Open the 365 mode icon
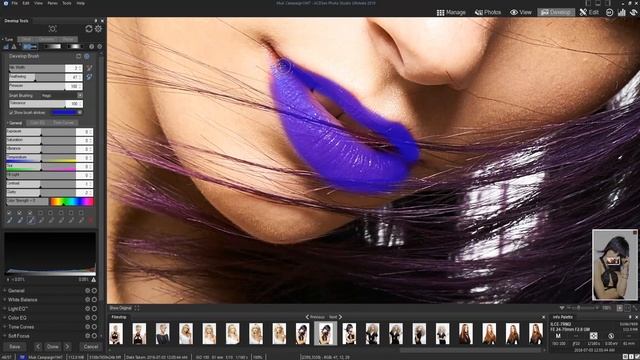The height and width of the screenshot is (360, 640). click(x=609, y=12)
